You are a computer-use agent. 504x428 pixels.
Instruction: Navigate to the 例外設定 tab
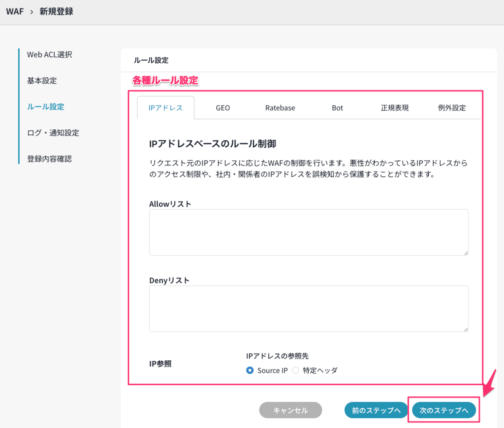pos(453,108)
